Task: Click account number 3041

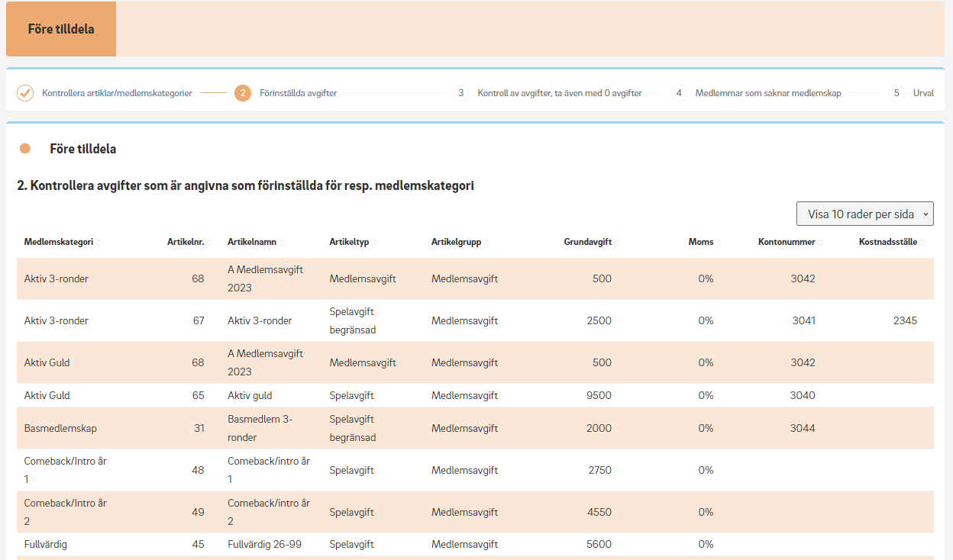Action: [803, 321]
